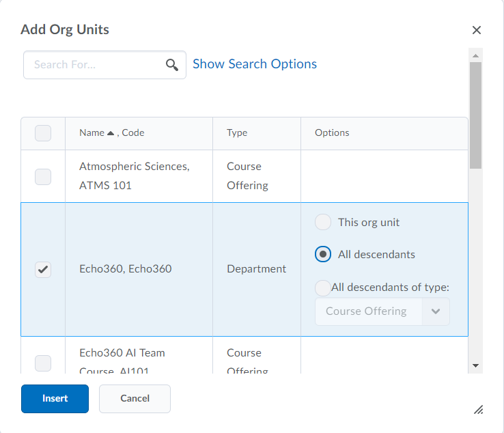Click the dialog resize grip icon
Image resolution: width=504 pixels, height=433 pixels.
click(478, 410)
